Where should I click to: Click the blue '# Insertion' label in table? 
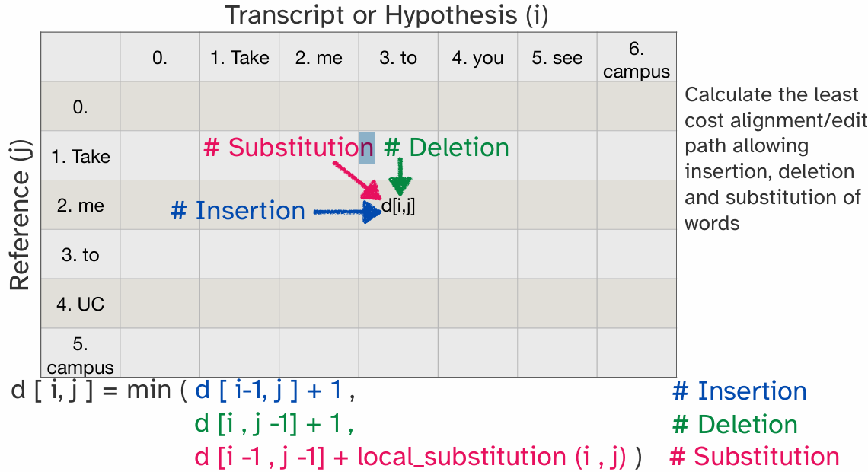(238, 211)
